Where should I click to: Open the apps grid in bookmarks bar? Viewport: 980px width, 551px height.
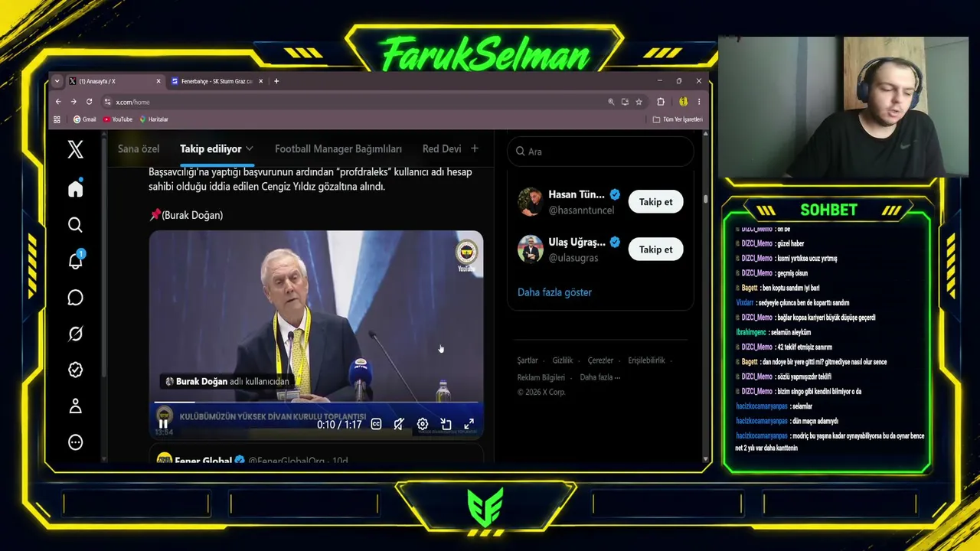[57, 119]
